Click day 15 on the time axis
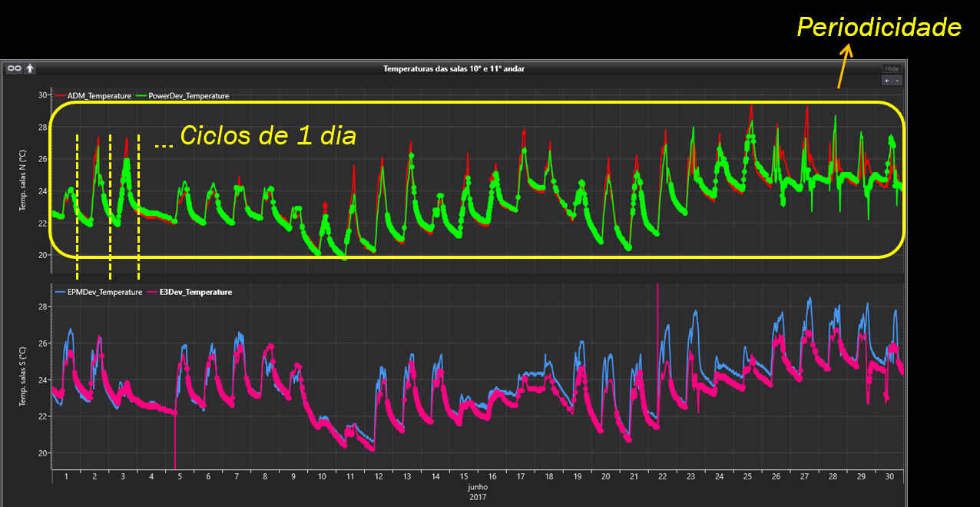The width and height of the screenshot is (980, 507). pyautogui.click(x=464, y=477)
